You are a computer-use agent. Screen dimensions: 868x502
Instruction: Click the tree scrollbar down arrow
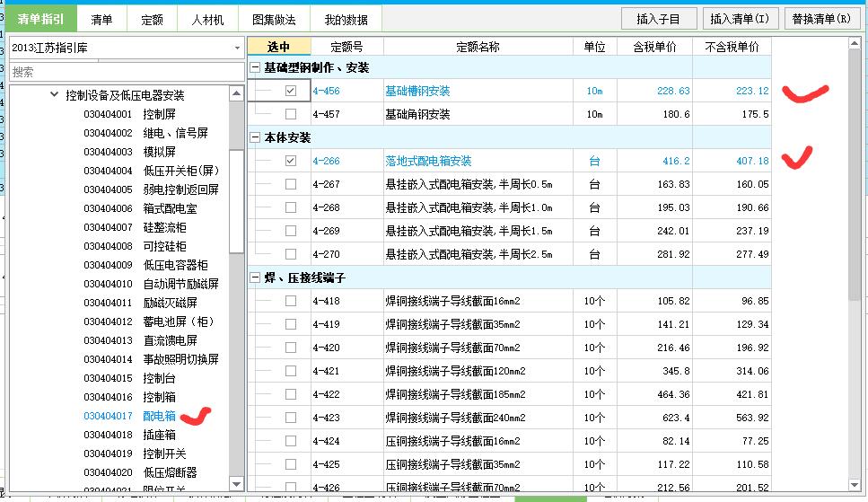[236, 484]
